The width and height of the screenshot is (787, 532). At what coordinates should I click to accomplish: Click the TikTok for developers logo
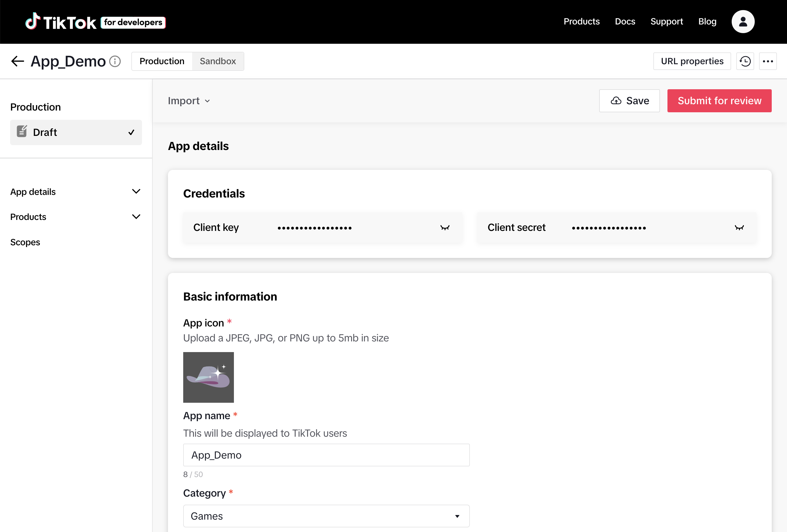pos(95,22)
